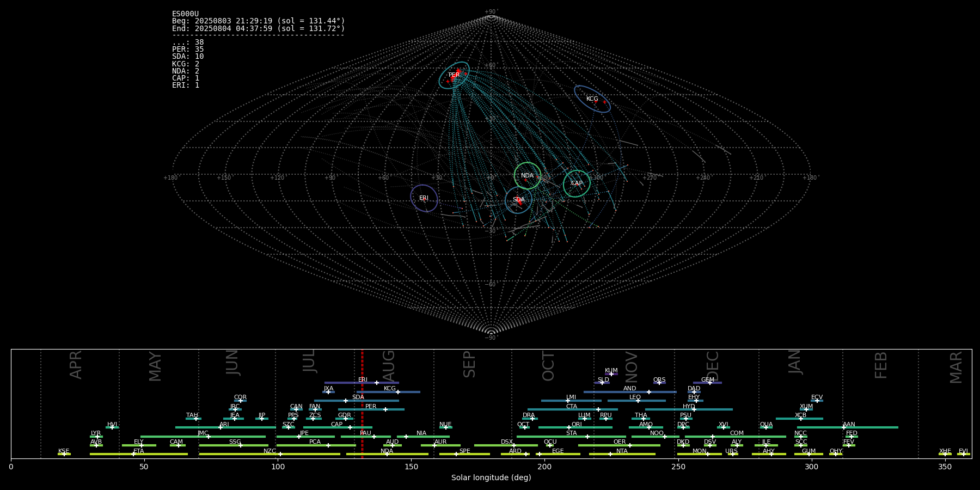Click the ARI shower label in timeline
This screenshot has height=490, width=980.
click(x=224, y=425)
